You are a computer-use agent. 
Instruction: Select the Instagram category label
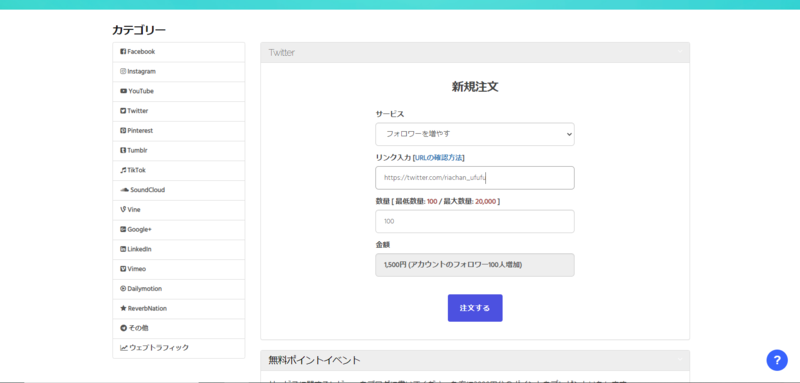[141, 71]
